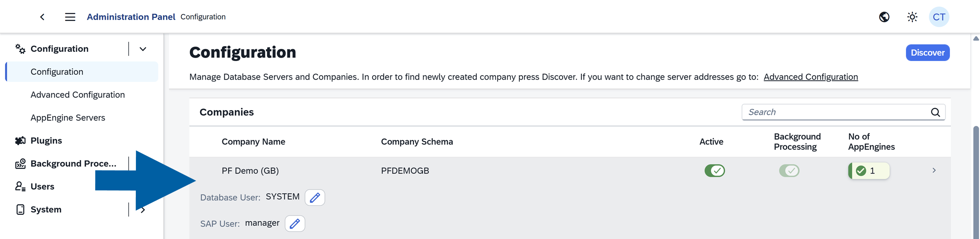Open the language globe icon

pyautogui.click(x=884, y=17)
